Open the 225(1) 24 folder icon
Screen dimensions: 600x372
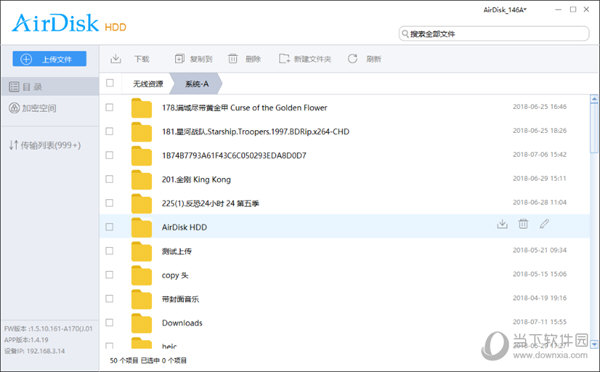pyautogui.click(x=142, y=204)
